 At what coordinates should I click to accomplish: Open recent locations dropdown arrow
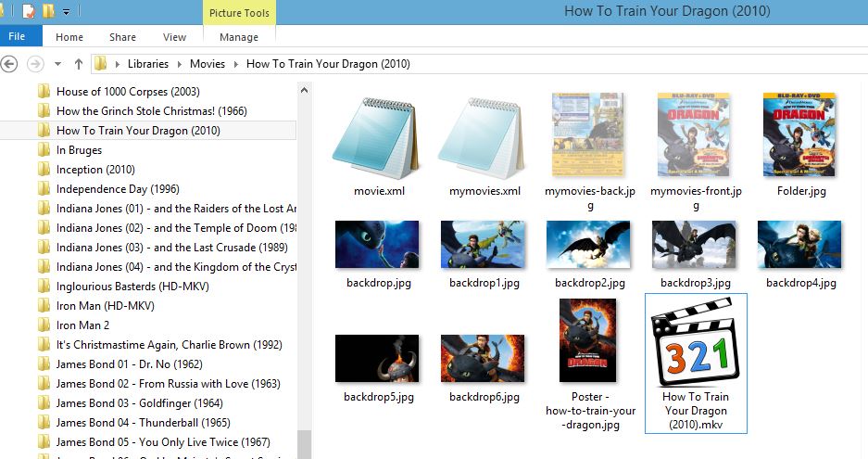click(57, 64)
